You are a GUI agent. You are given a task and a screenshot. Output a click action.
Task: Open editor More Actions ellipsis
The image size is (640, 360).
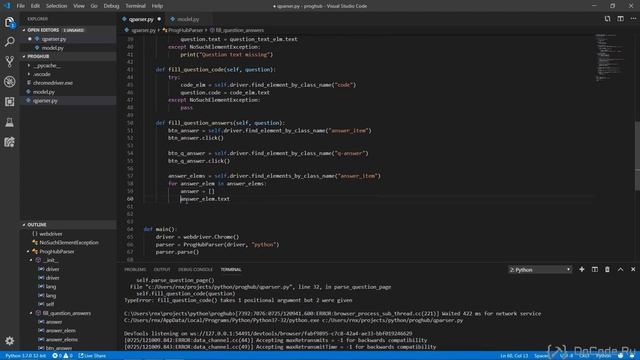tap(633, 19)
